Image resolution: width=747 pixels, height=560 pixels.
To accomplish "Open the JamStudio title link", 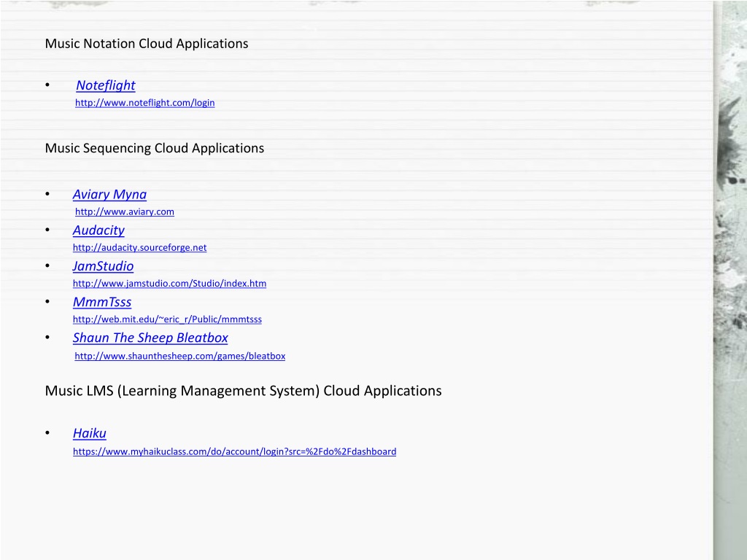I will [103, 266].
